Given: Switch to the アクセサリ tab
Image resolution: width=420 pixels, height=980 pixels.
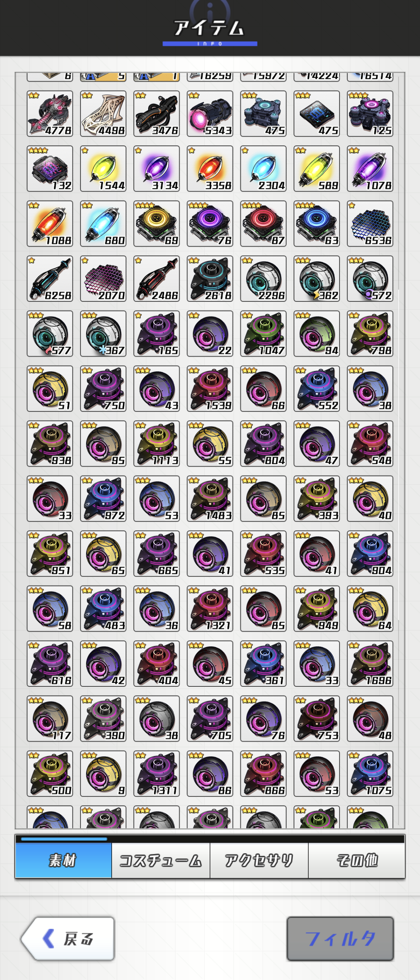Looking at the screenshot, I should (x=259, y=860).
